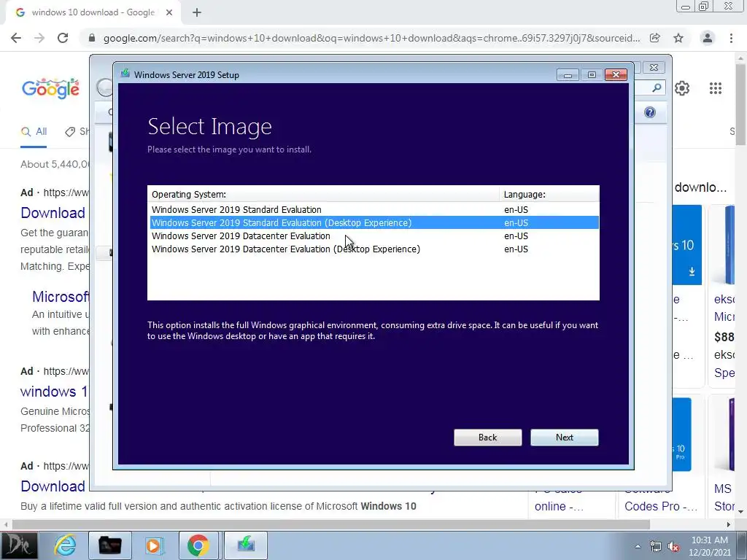This screenshot has height=560, width=747.
Task: Open Google settings gear
Action: tap(682, 88)
